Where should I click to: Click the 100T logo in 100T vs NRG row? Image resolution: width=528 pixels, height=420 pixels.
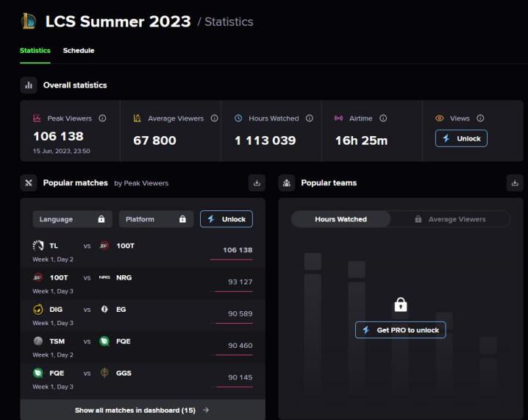click(38, 277)
